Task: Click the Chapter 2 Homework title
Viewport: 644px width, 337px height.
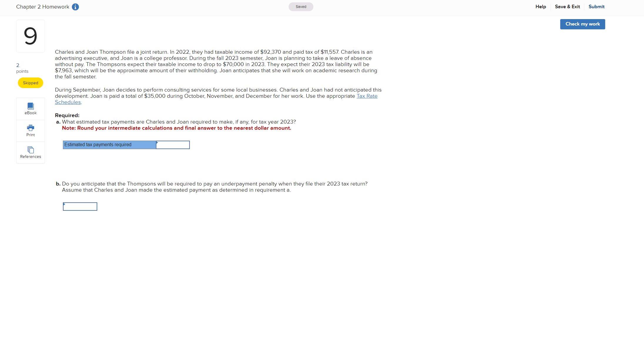Action: (x=43, y=7)
